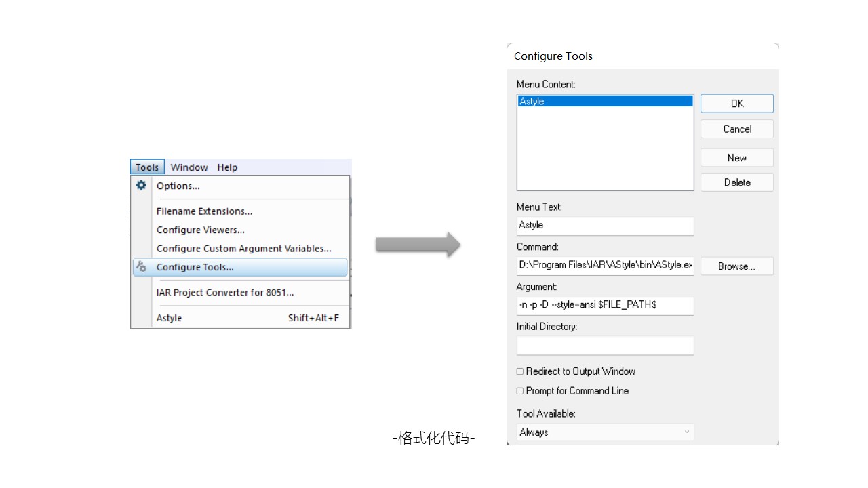Select Options... from Tools menu
868x488 pixels.
pos(178,186)
